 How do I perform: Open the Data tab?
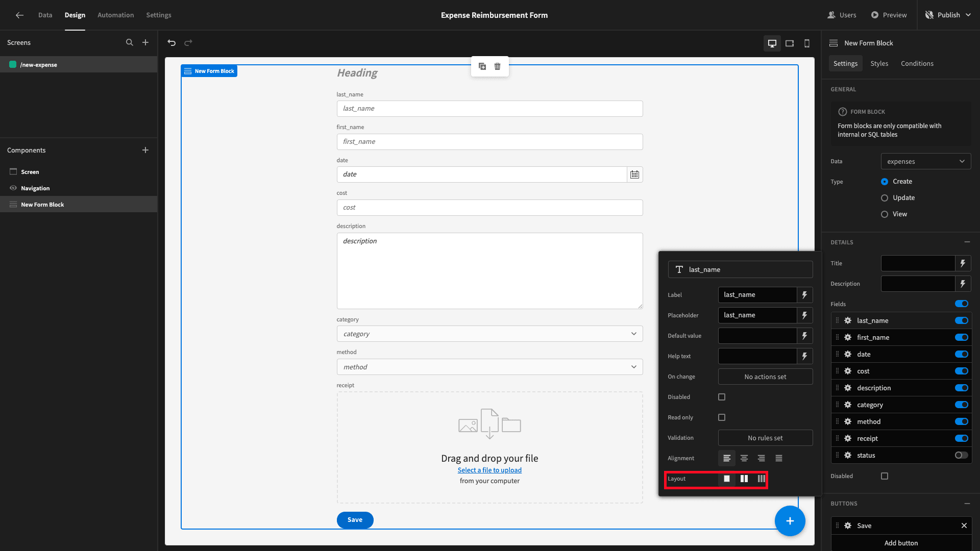45,15
